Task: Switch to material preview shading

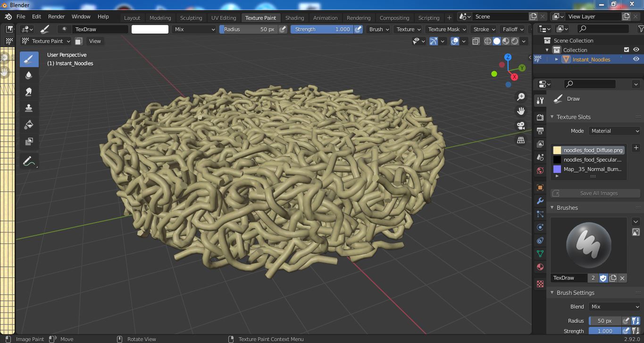Action: coord(506,41)
